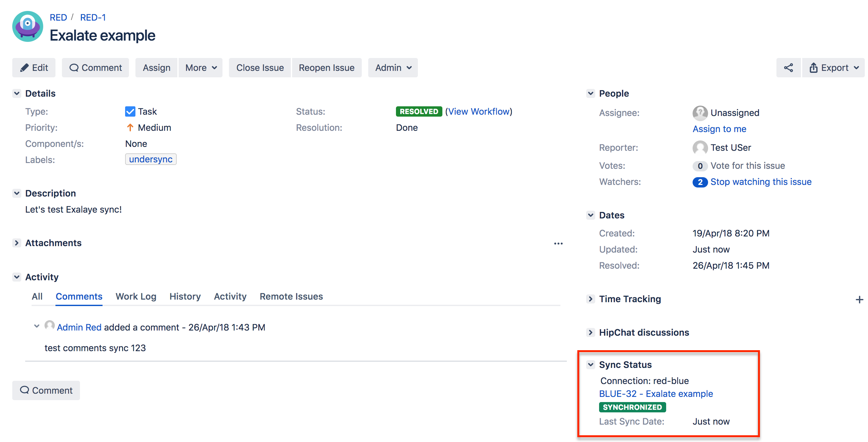Click the Edit button with pencil icon
The height and width of the screenshot is (442, 868).
34,68
